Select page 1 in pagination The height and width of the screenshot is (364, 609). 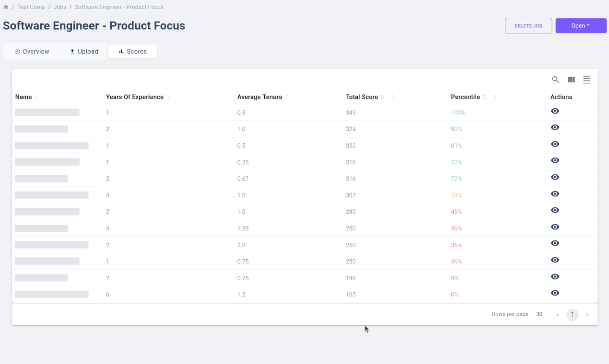click(572, 315)
